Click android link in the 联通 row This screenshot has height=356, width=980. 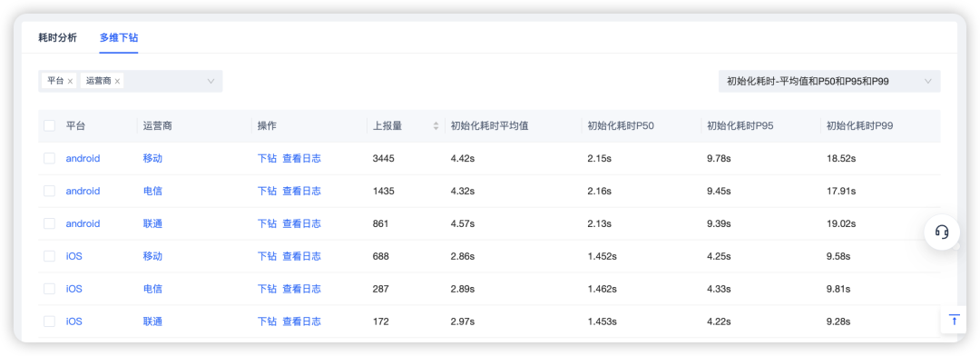(x=83, y=223)
